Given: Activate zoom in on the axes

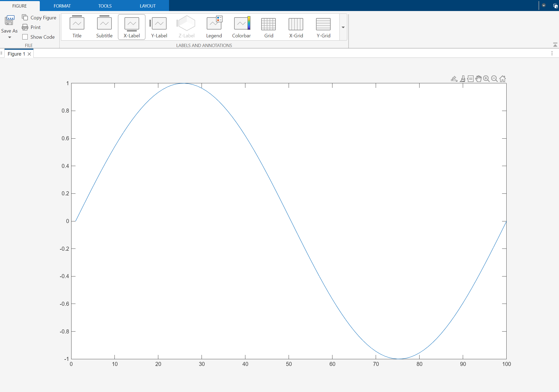Looking at the screenshot, I should point(486,78).
